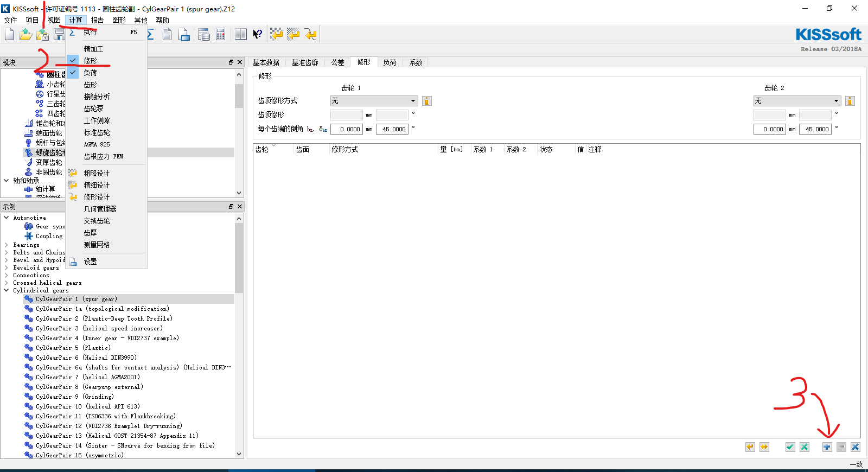Screen dimensions: 868x472
Task: Click the green X deactivate button
Action: [x=805, y=447]
